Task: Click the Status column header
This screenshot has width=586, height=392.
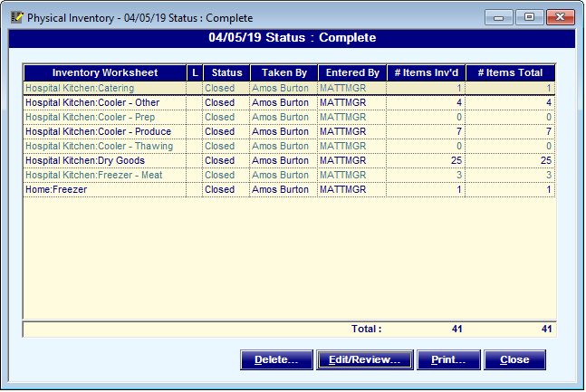Action: tap(226, 72)
